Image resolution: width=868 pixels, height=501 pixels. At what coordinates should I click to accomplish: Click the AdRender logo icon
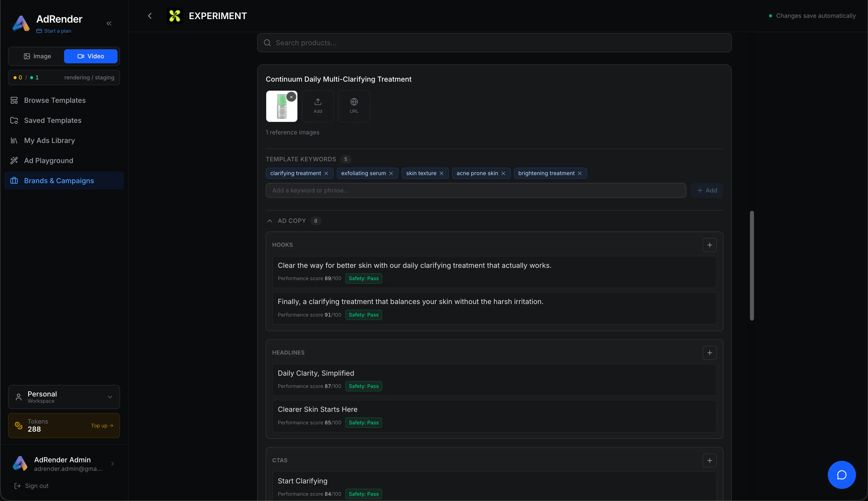point(21,23)
